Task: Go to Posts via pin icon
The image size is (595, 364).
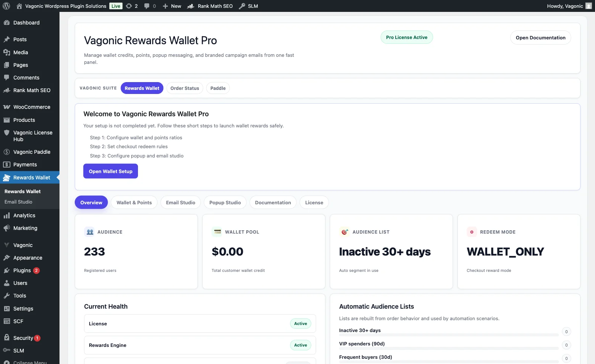Action: (x=7, y=39)
